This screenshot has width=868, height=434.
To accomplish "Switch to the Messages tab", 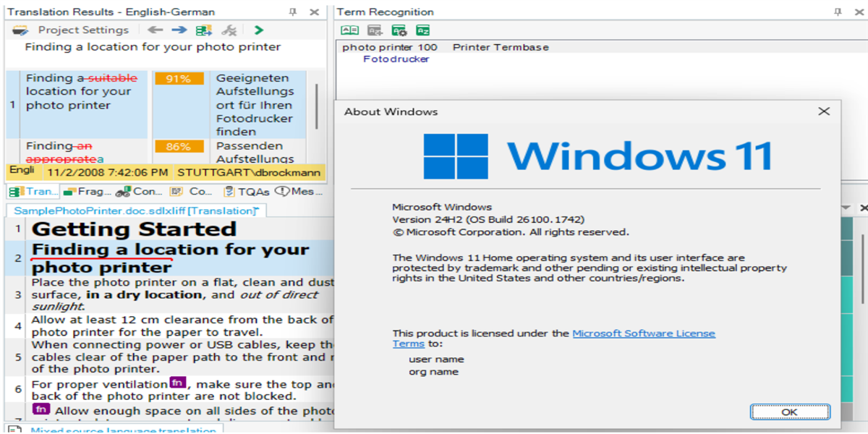I will click(x=299, y=192).
